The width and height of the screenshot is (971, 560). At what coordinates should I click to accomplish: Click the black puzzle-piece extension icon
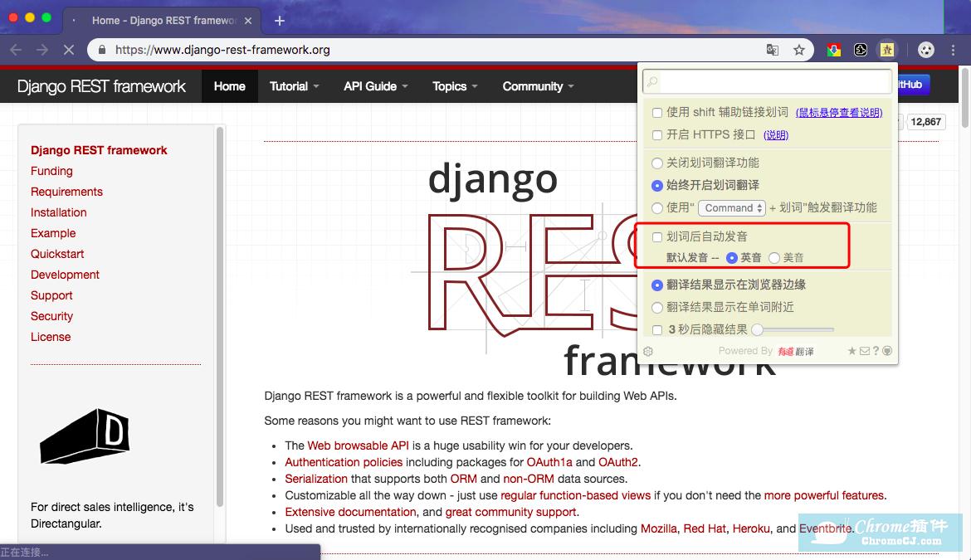[860, 50]
